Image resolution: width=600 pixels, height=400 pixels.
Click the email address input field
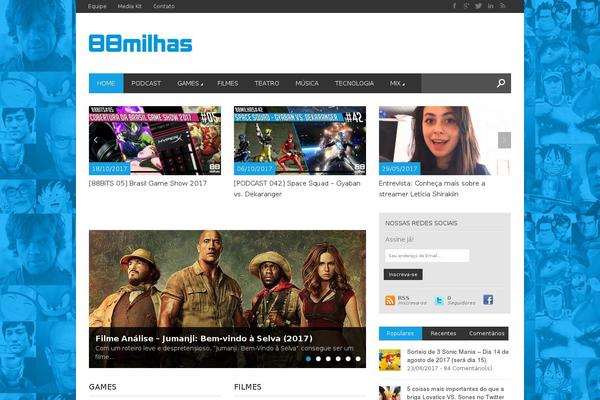[x=427, y=256]
